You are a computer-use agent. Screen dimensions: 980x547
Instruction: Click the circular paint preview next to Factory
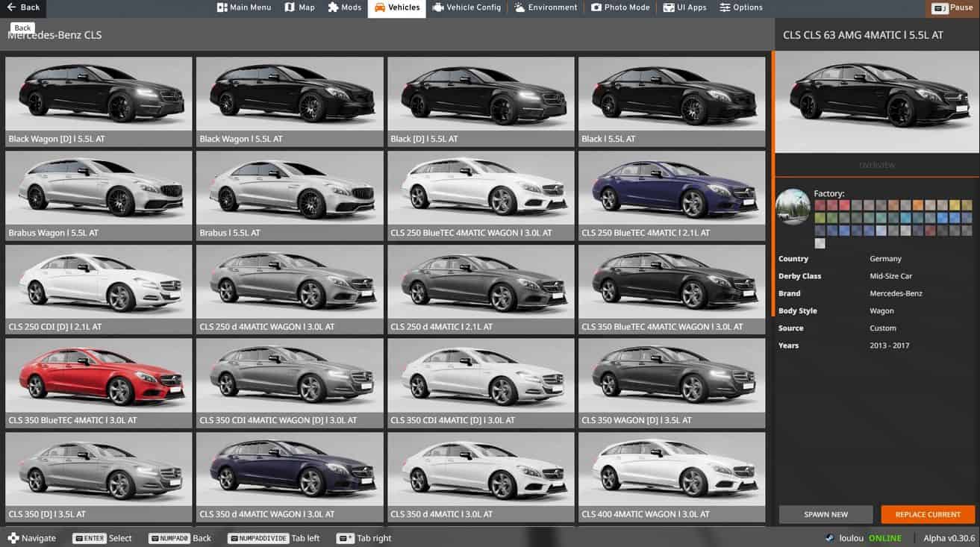793,207
